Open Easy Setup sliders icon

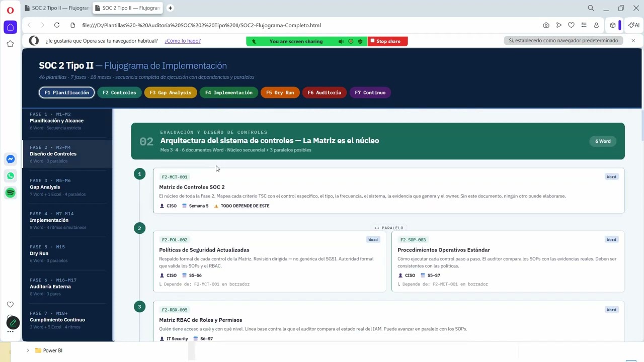click(584, 25)
